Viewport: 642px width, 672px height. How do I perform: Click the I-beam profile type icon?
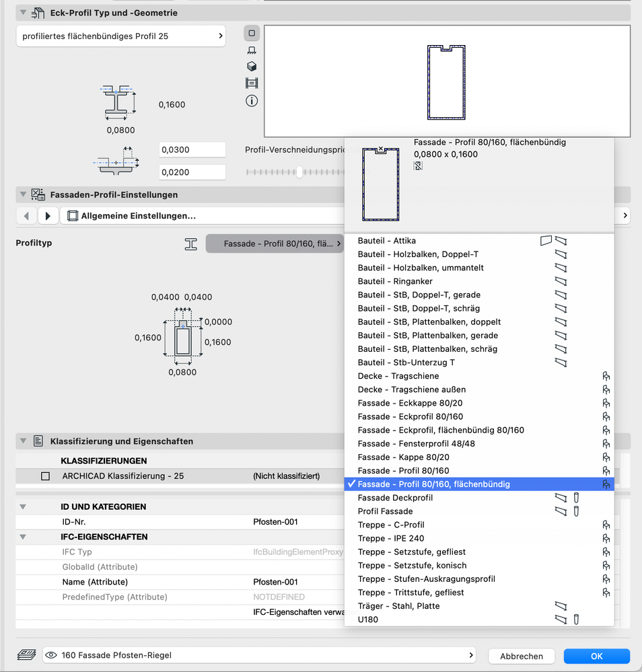tap(191, 244)
